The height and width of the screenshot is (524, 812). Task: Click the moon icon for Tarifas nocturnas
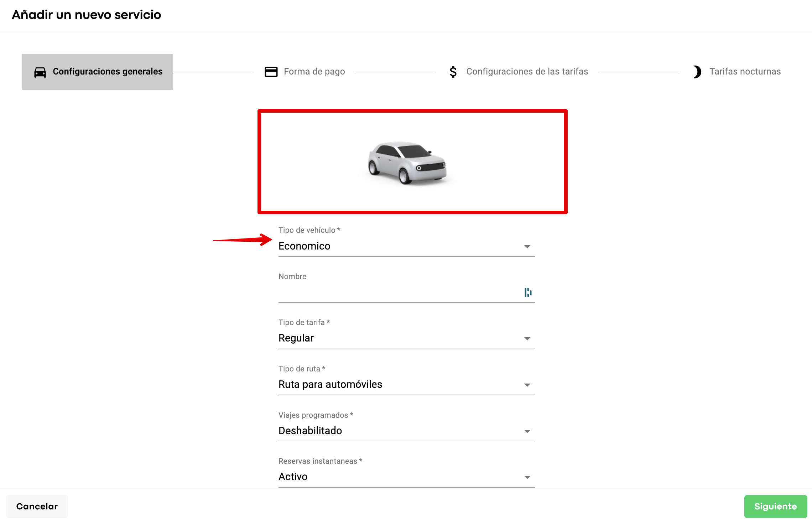click(x=697, y=72)
